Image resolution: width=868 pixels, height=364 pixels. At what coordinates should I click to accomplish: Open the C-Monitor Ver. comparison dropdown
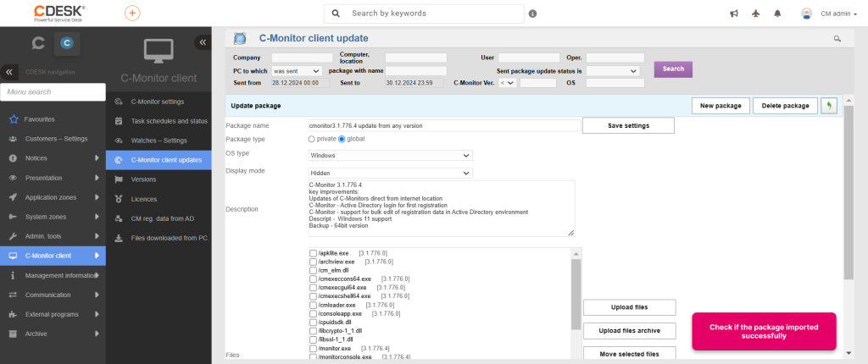507,83
